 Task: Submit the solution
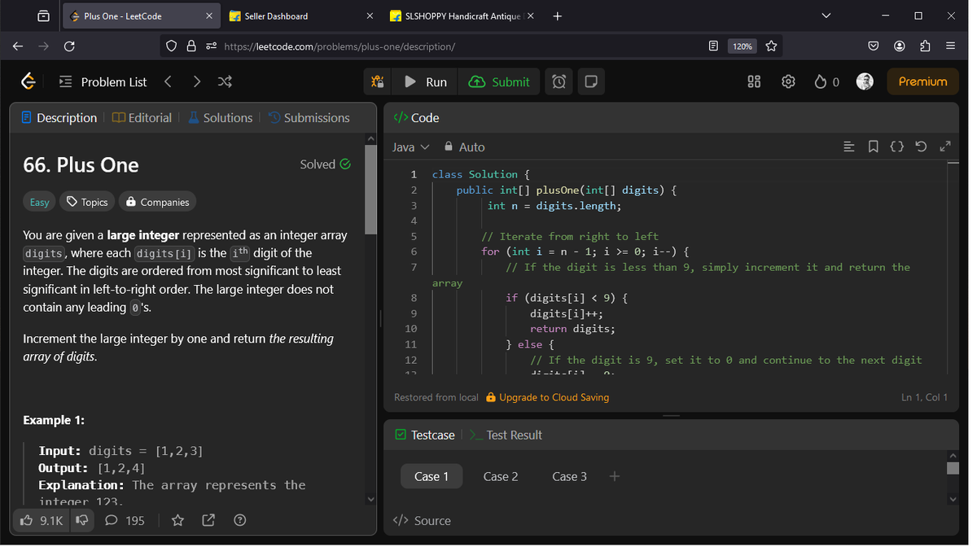pos(499,81)
